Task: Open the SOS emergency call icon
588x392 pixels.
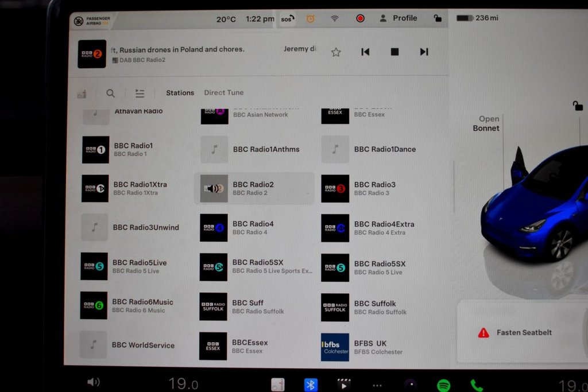Action: [288, 19]
